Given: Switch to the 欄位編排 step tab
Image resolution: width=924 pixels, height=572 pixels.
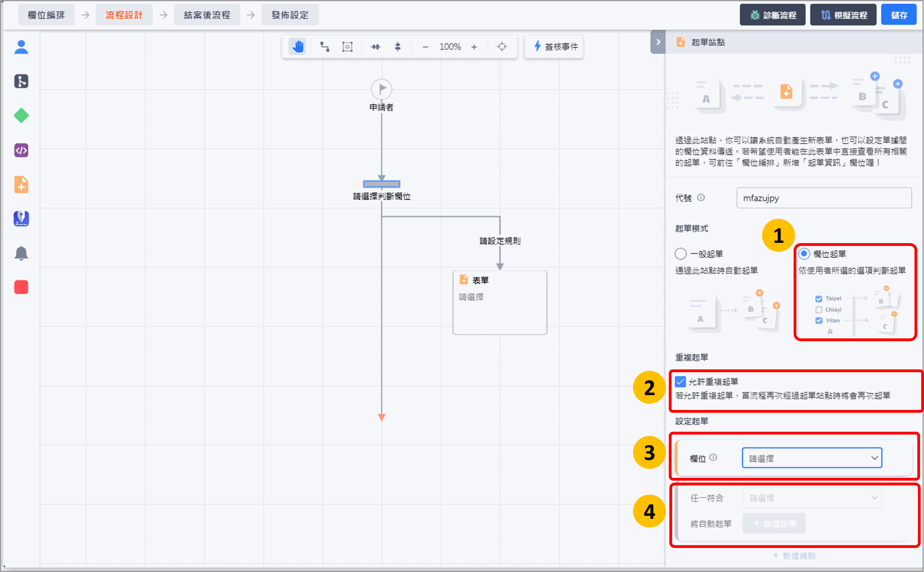Looking at the screenshot, I should point(46,15).
